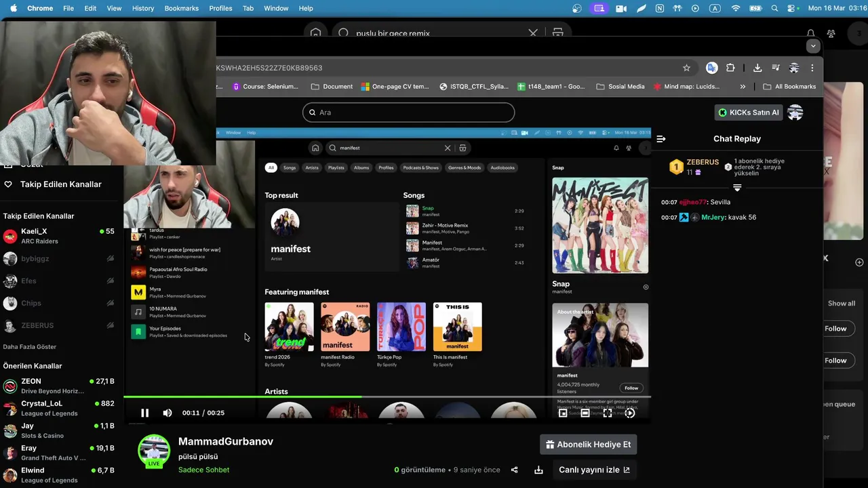Open Takip Edilen Kanallar heart link
The image size is (868, 488).
[53, 184]
